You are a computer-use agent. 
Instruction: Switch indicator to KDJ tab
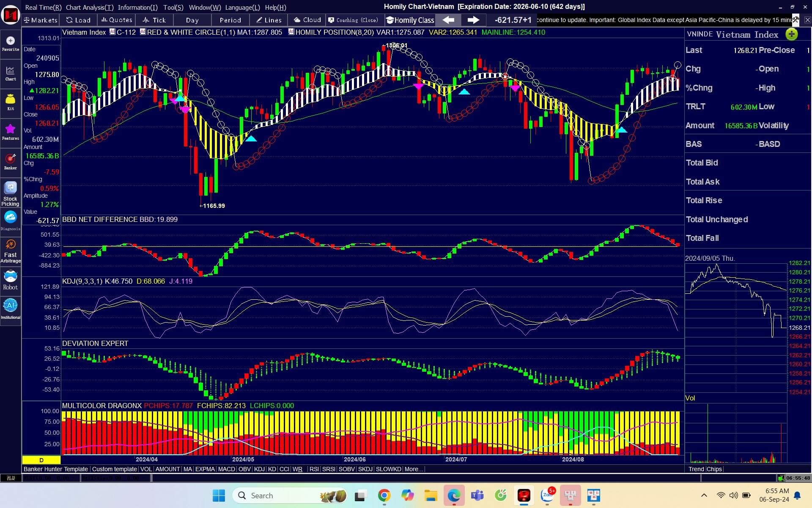[259, 469]
